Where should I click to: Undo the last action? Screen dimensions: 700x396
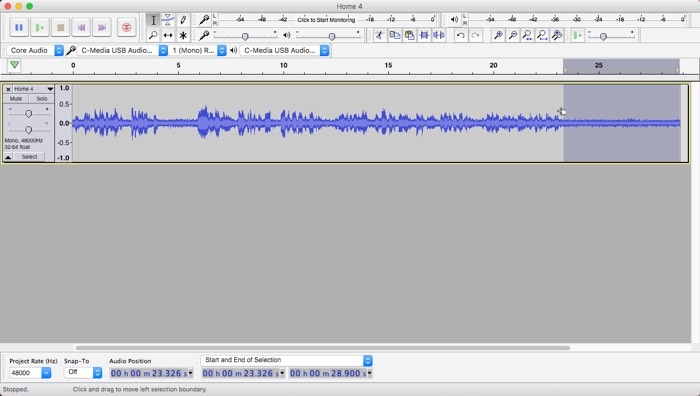[x=461, y=35]
